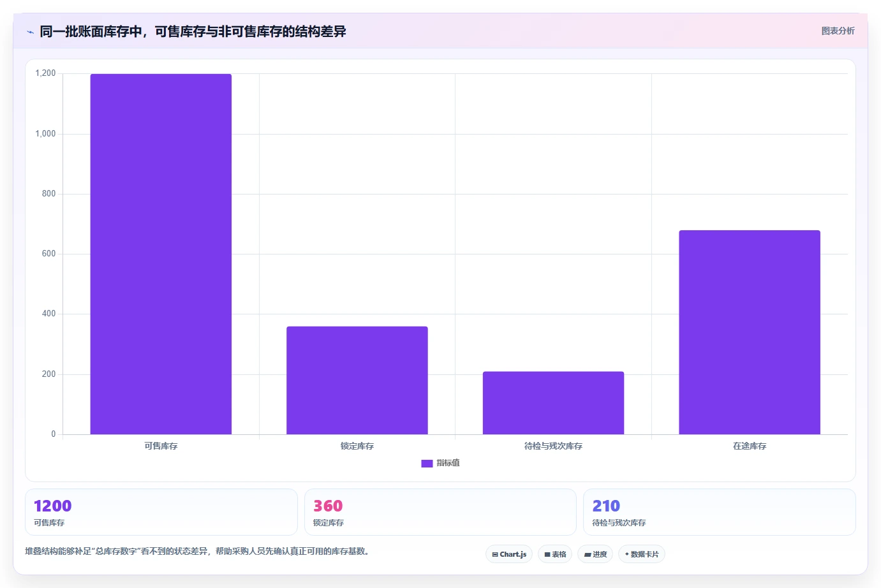Click the 指标值 legend label
This screenshot has height=588, width=881.
pos(448,463)
